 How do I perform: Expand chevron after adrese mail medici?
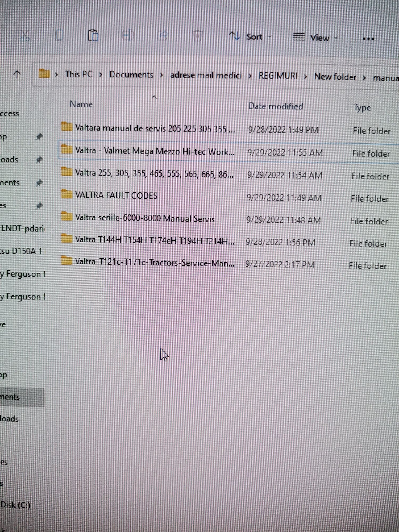pyautogui.click(x=250, y=76)
